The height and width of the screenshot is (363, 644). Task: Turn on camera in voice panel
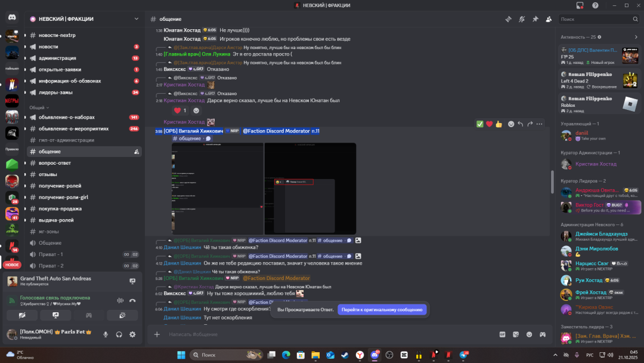[22, 315]
